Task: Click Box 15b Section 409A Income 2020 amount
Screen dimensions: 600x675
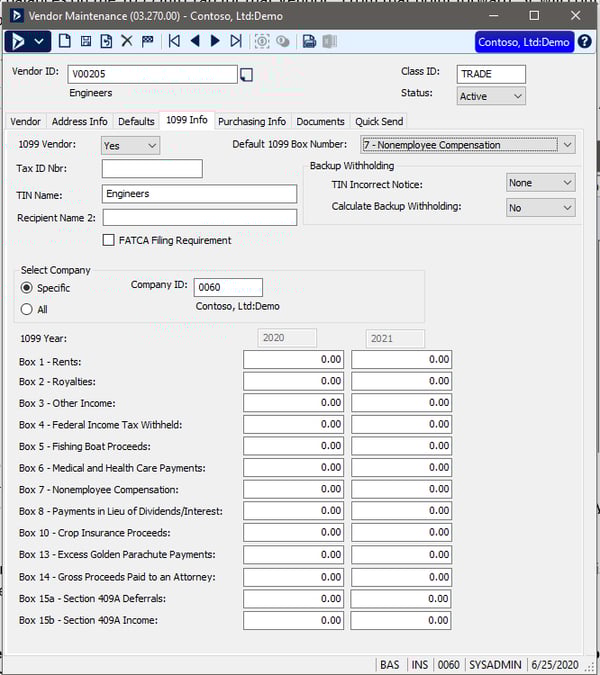Action: coord(294,620)
